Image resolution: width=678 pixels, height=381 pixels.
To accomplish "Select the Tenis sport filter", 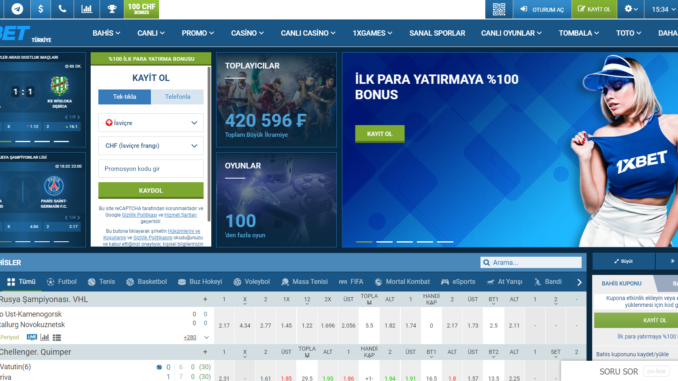I will [x=101, y=282].
